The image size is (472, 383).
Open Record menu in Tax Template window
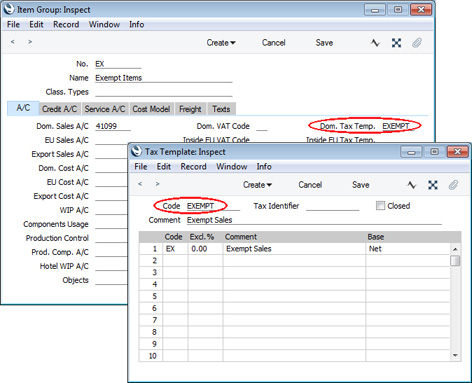point(193,166)
